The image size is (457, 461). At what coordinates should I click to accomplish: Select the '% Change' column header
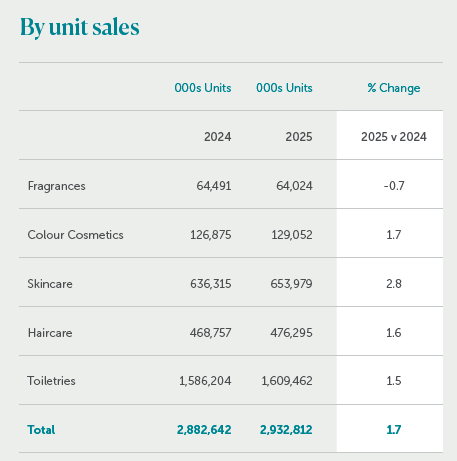click(x=394, y=88)
